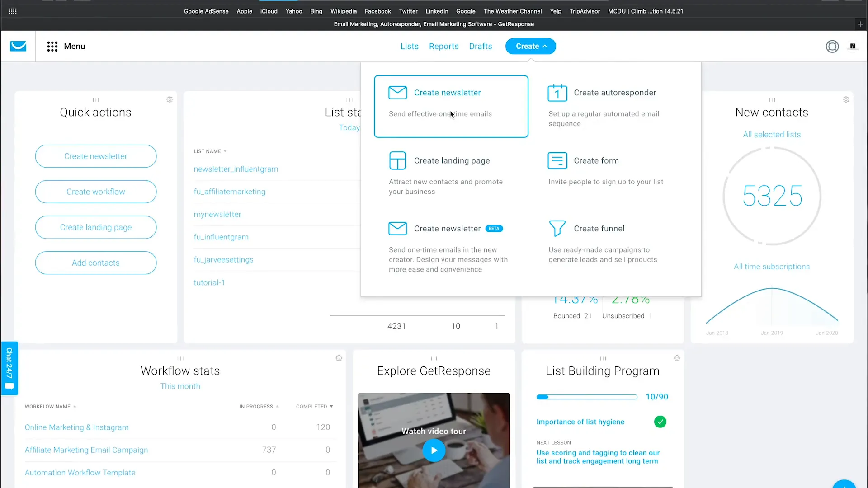This screenshot has width=868, height=488.
Task: Open the tutorial-1 list
Action: coord(209,283)
